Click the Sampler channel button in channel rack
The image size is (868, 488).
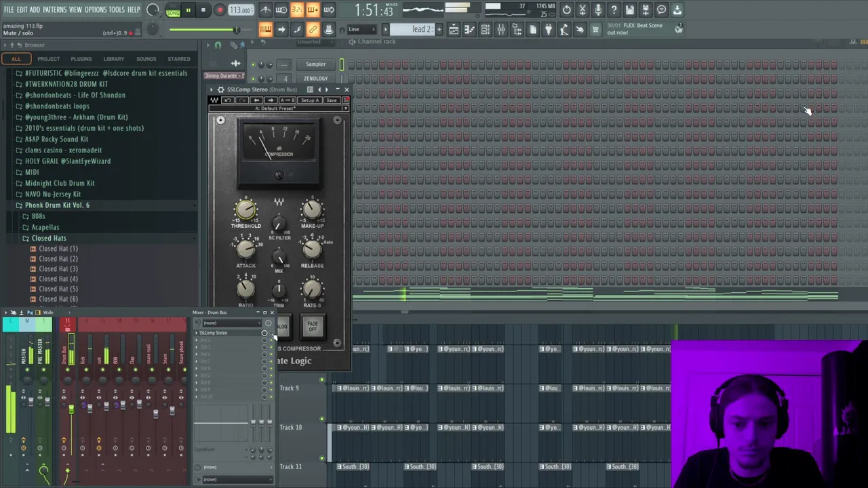point(315,64)
